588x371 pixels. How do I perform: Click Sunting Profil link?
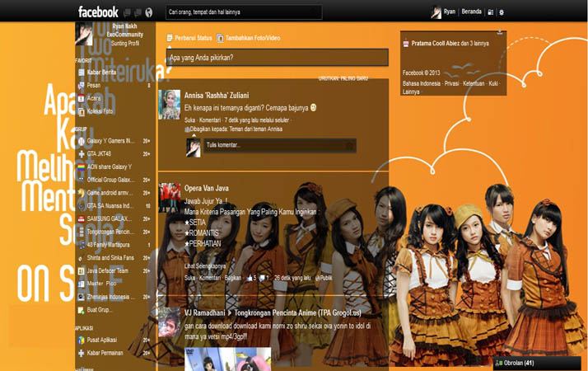pos(125,43)
